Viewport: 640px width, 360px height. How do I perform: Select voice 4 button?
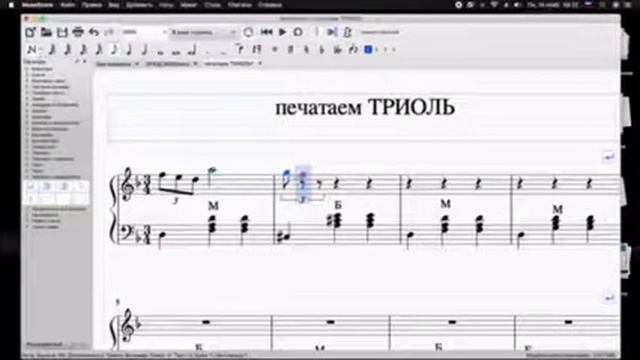pyautogui.click(x=394, y=49)
